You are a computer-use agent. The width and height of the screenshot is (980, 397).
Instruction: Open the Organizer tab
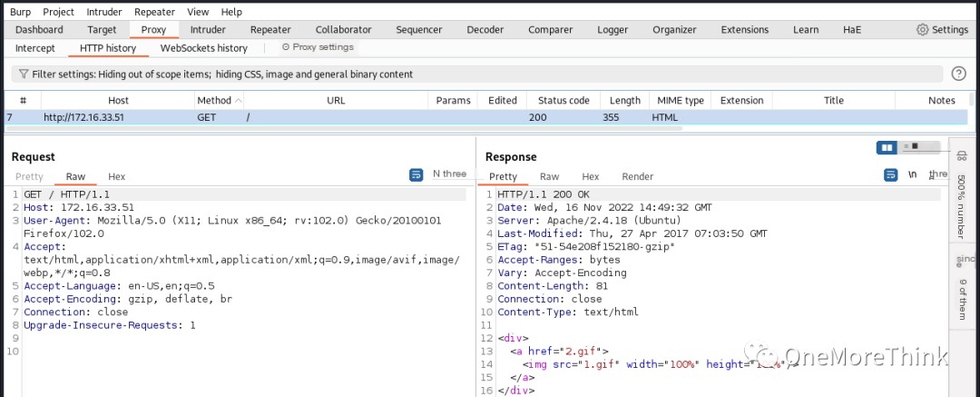click(674, 29)
